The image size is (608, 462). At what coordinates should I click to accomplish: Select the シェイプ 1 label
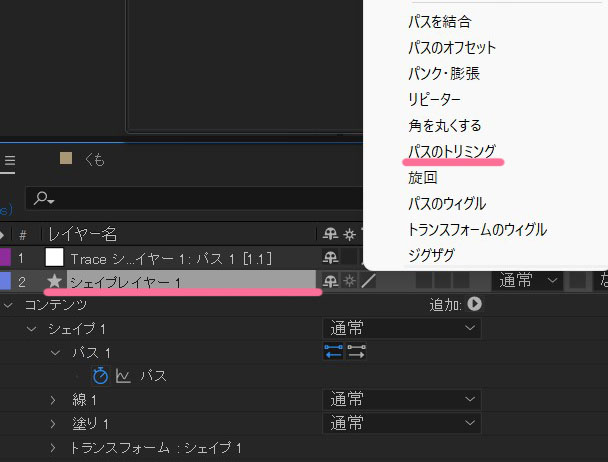click(77, 329)
